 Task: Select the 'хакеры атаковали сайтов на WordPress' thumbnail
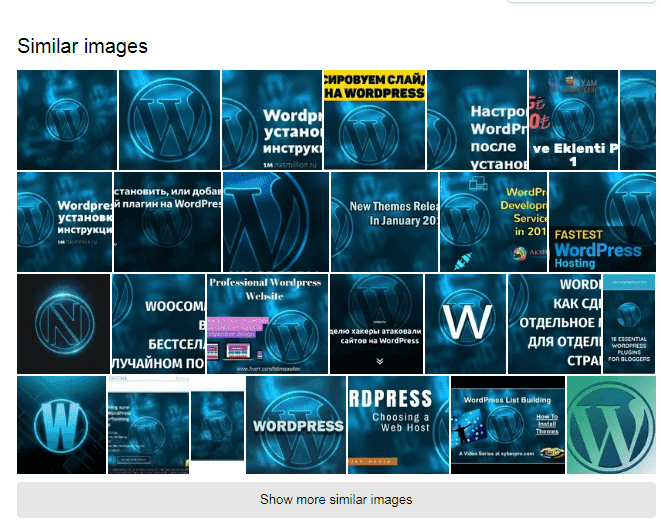coord(376,324)
